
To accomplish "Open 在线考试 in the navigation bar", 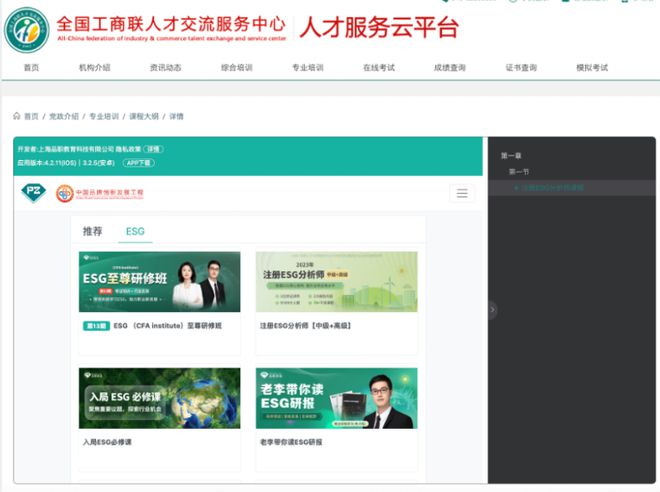I will click(x=379, y=67).
